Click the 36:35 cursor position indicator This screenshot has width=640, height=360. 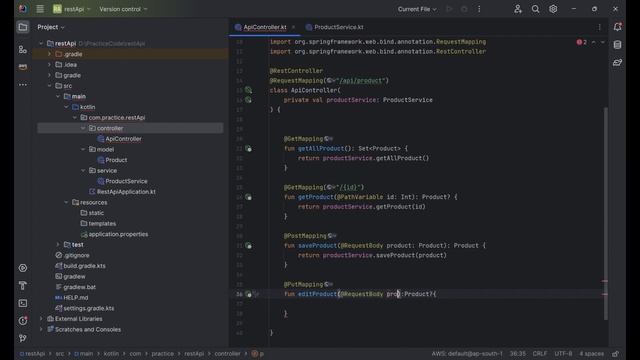[518, 353]
